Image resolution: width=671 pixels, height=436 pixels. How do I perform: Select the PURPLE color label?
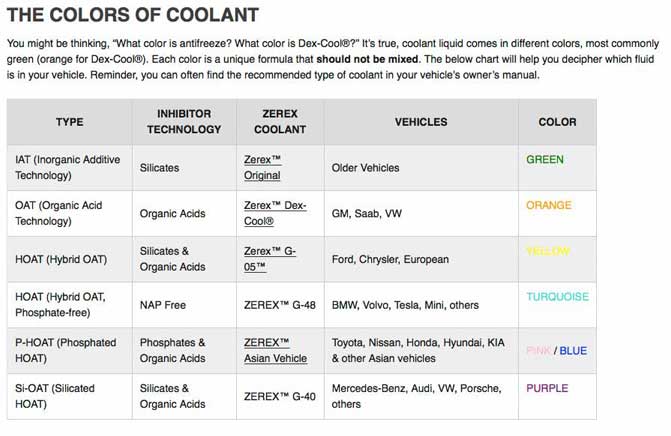(547, 388)
